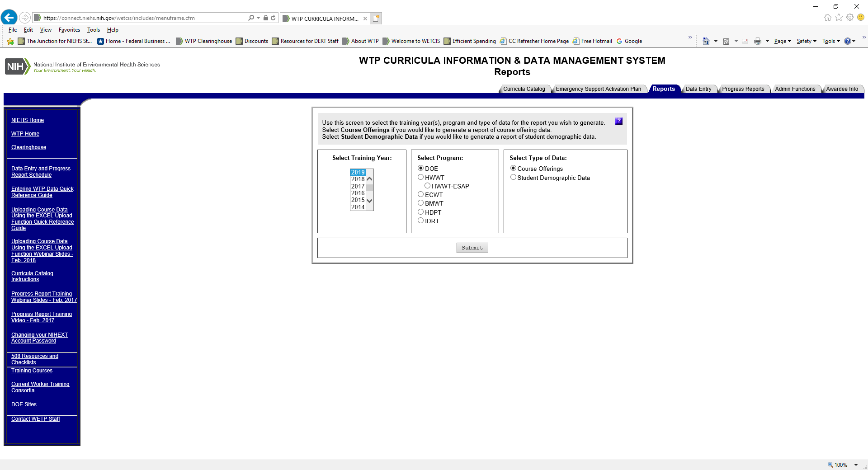Screen dimensions: 868x470
Task: Click the address bar search magnifier icon
Action: click(x=251, y=18)
